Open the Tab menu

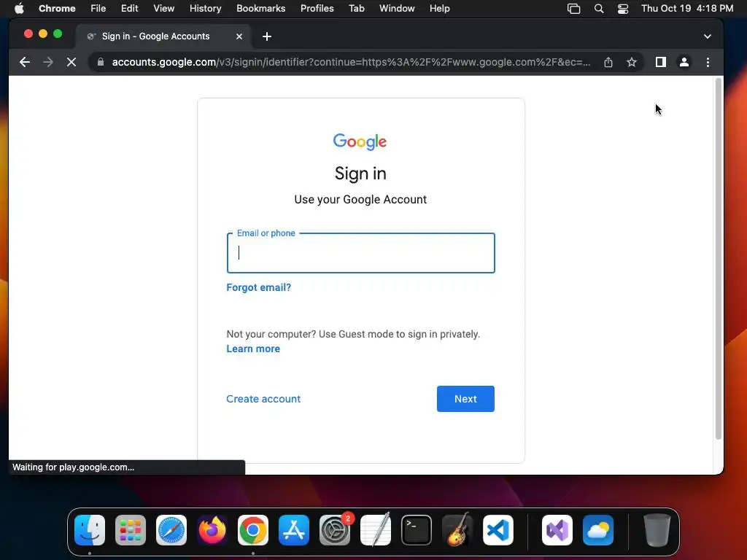(356, 8)
